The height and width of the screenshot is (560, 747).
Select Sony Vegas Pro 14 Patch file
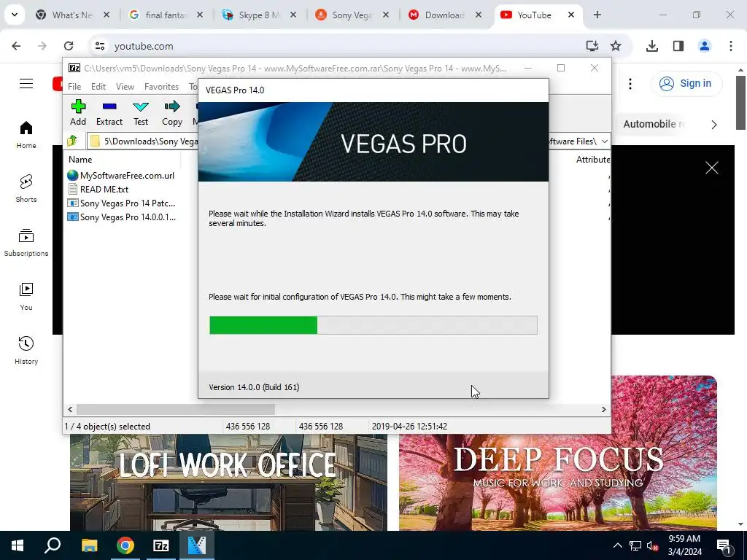click(122, 203)
